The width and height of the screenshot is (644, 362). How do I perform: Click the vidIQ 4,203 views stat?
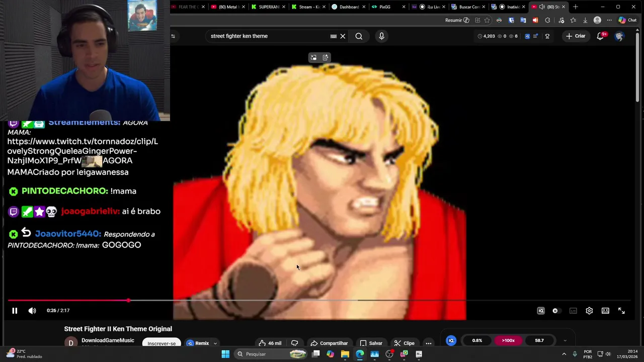486,36
